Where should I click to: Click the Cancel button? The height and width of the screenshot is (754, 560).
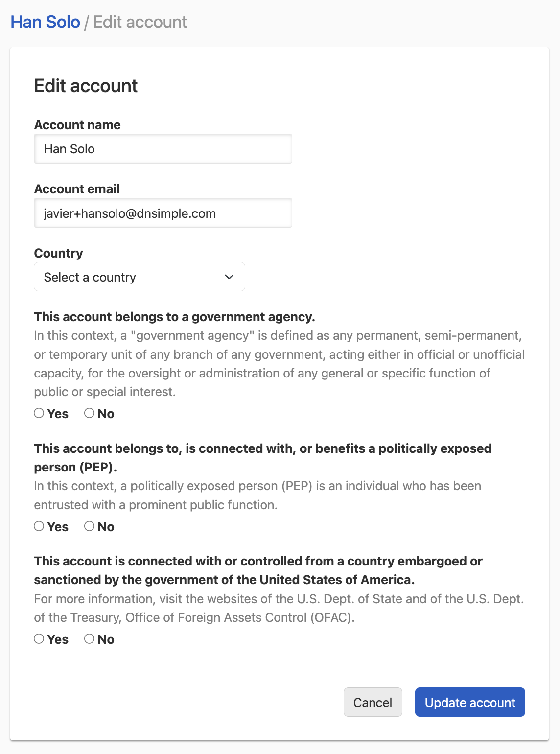coord(373,702)
